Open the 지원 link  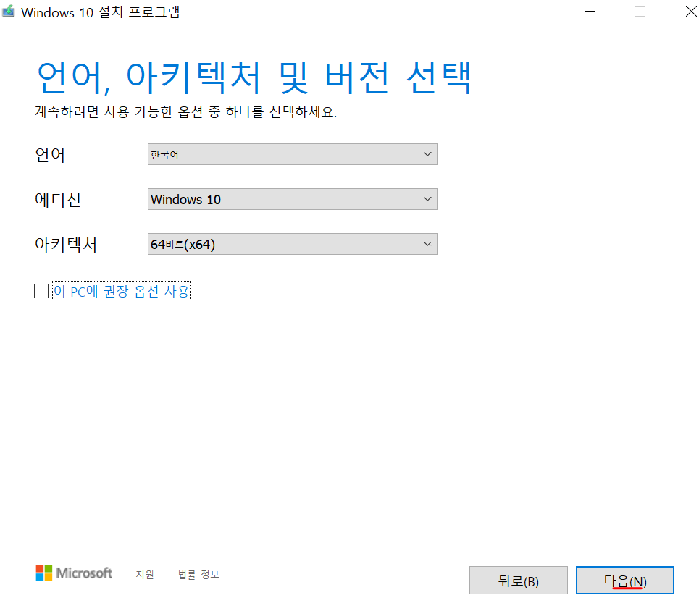click(x=145, y=575)
